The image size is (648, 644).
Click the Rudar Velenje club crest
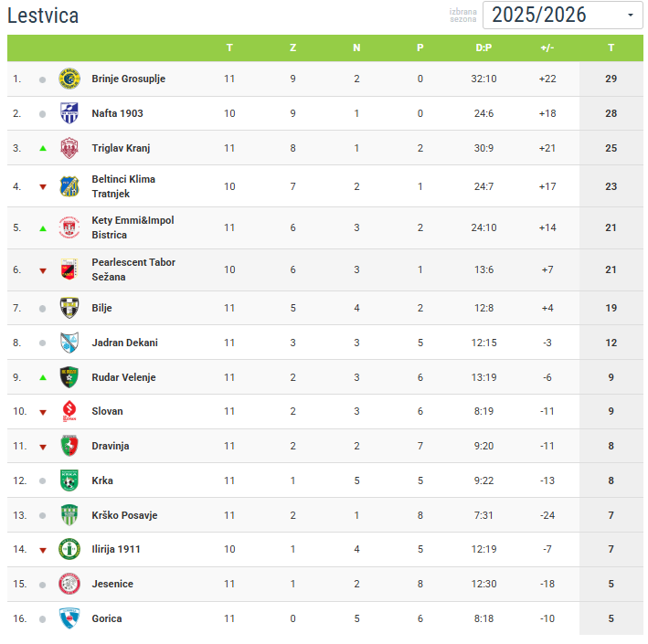[69, 377]
